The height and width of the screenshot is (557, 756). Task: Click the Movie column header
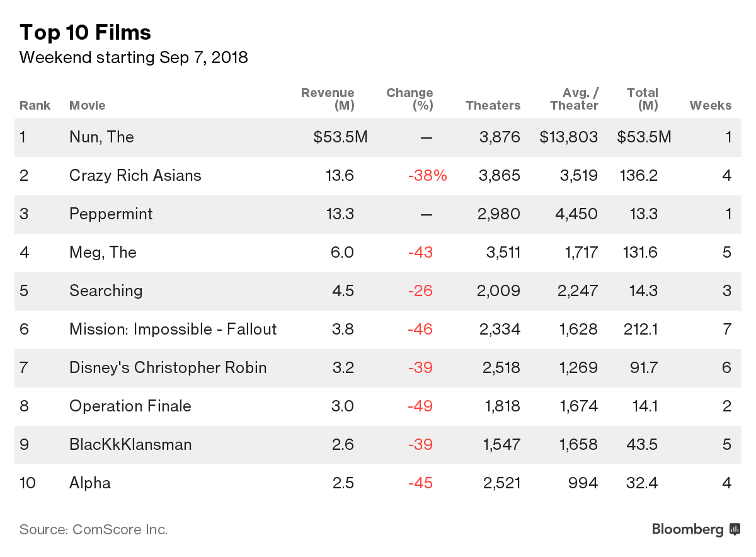click(x=88, y=105)
